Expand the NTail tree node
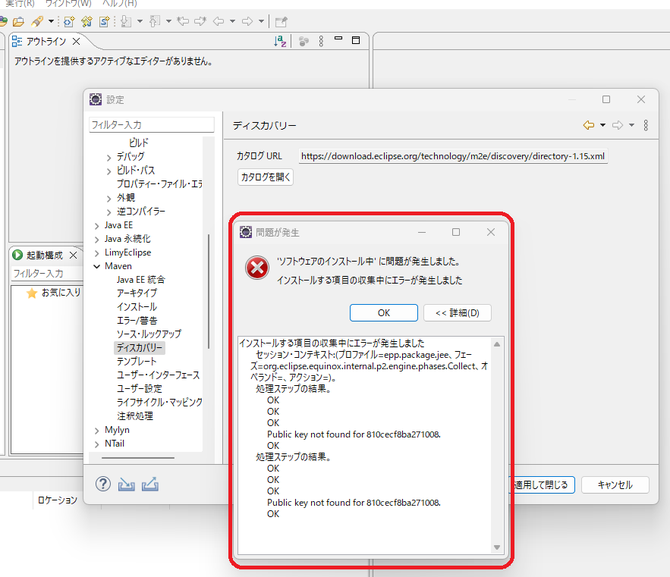 tap(97, 444)
